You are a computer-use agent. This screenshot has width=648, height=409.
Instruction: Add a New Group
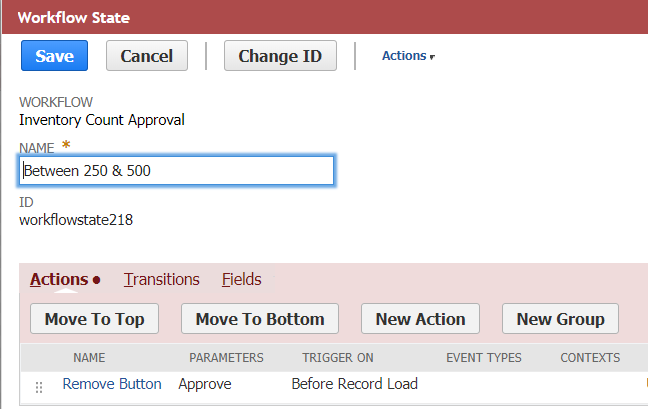(560, 320)
